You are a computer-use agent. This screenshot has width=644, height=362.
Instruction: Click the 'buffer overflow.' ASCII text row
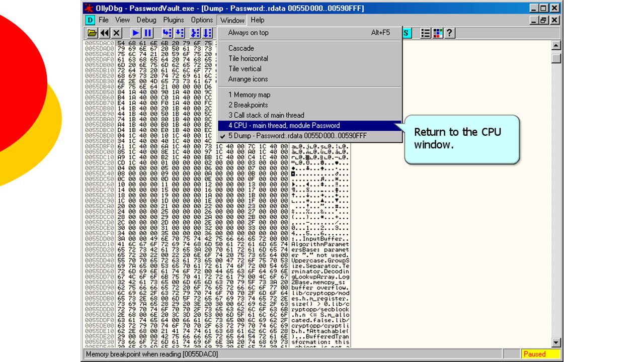pos(320,288)
